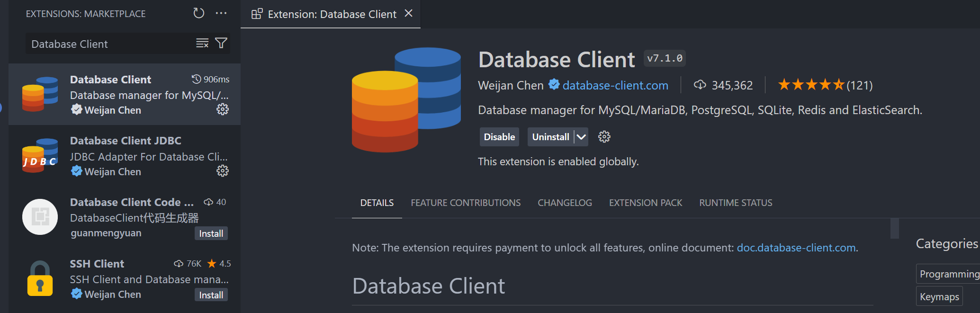Close the Extension: Database Client tab

coord(409,14)
